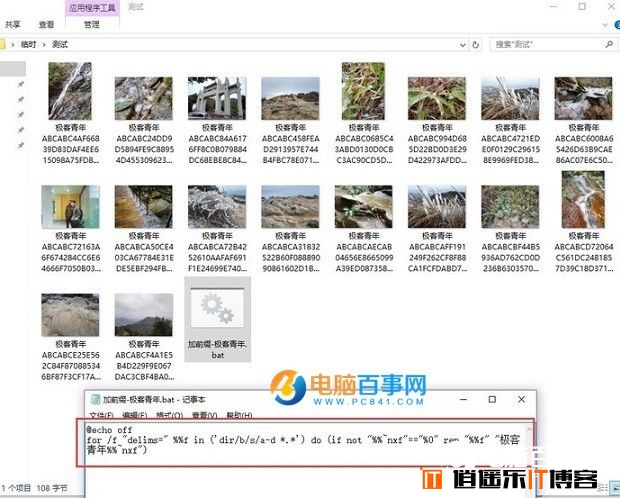Click the 测试 breadcrumb in address bar

(x=60, y=44)
